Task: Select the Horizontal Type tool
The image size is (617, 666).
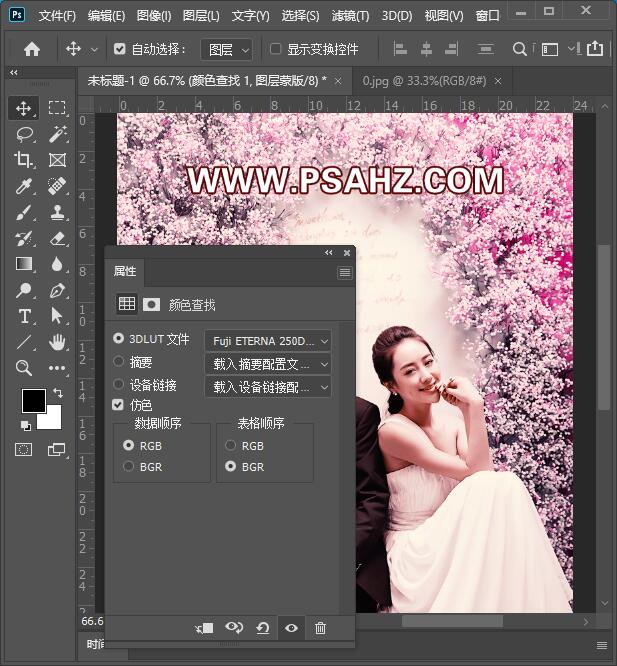Action: [24, 316]
